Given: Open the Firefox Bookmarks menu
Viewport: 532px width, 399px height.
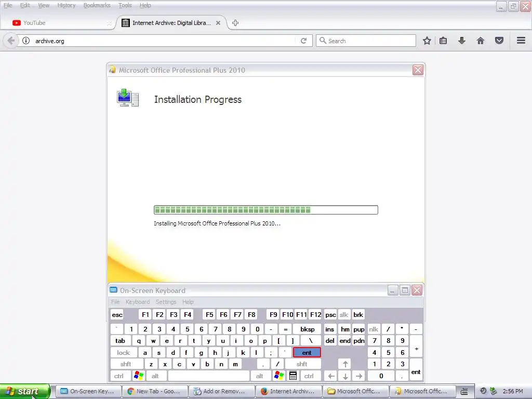Looking at the screenshot, I should point(97,5).
